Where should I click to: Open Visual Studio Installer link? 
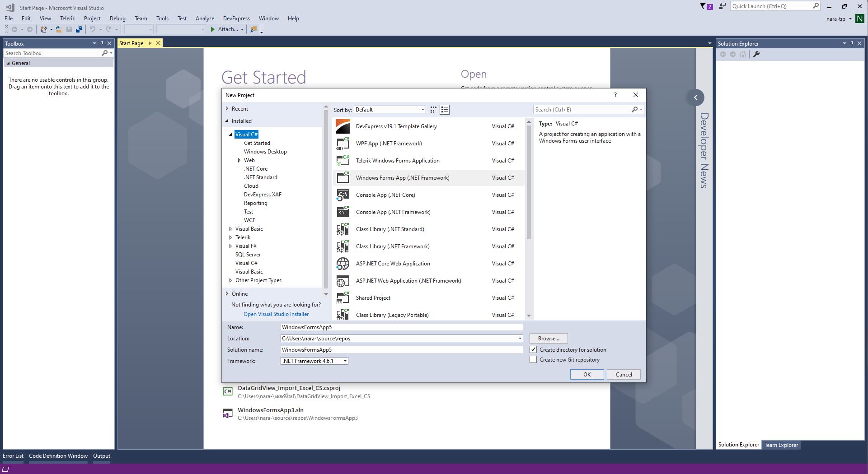click(276, 314)
